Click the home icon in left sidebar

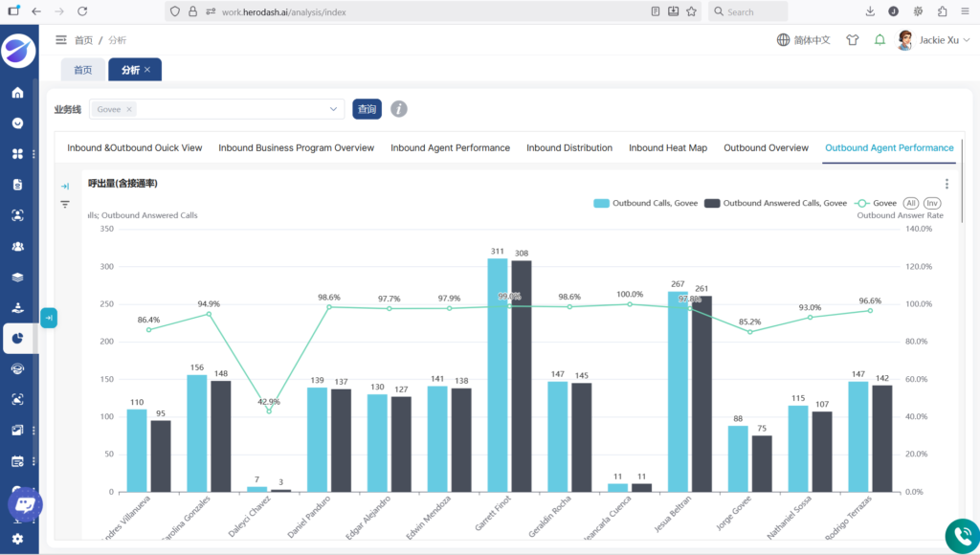(x=17, y=93)
